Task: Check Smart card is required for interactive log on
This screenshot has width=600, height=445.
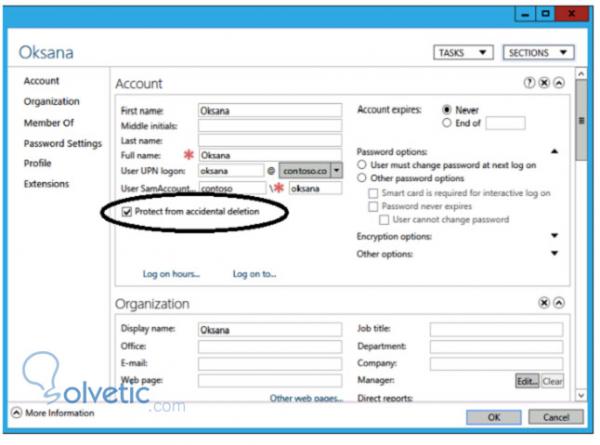Action: coord(373,193)
